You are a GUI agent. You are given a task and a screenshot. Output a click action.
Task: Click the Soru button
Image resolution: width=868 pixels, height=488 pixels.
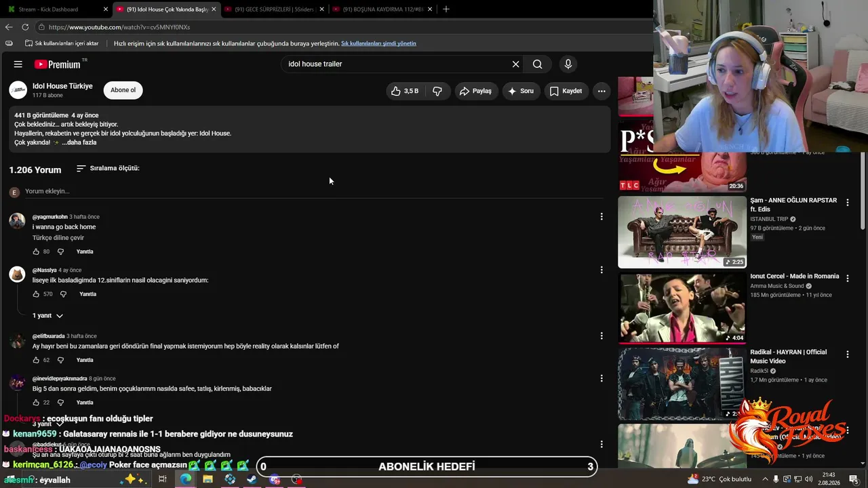[521, 91]
